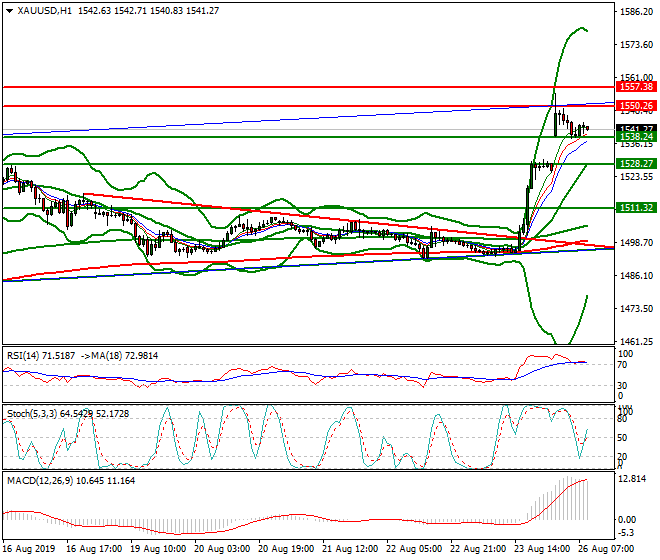
Task: Select the 1498.70 price scale value
Action: [x=636, y=243]
